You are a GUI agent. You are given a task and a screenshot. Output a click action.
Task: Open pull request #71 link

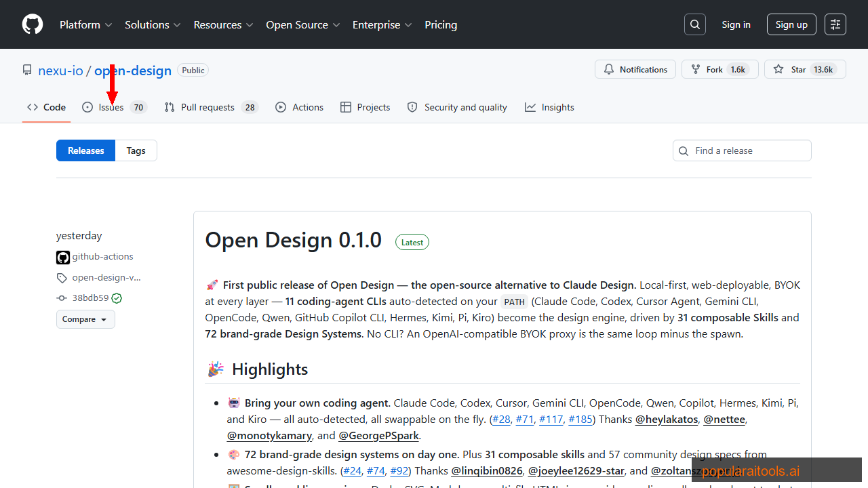coord(525,419)
